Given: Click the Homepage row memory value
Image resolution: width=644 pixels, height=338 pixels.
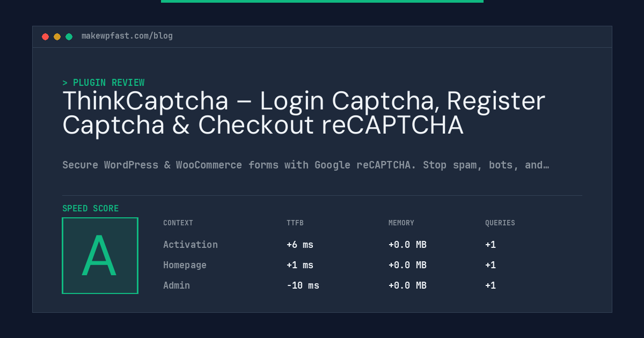Looking at the screenshot, I should pyautogui.click(x=407, y=265).
